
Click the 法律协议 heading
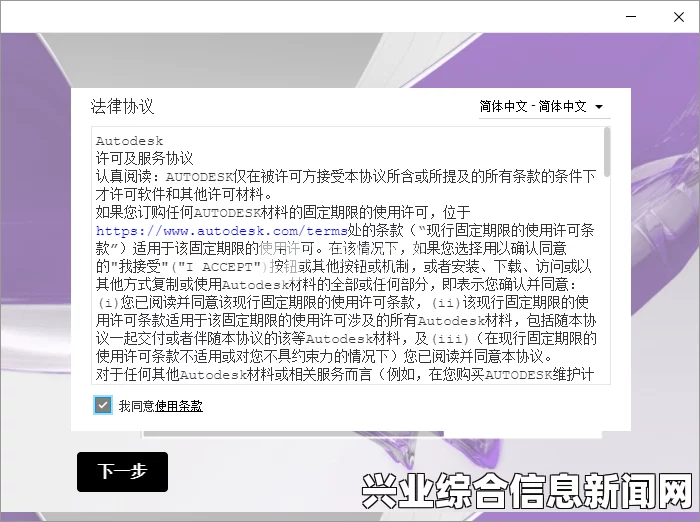pyautogui.click(x=122, y=107)
